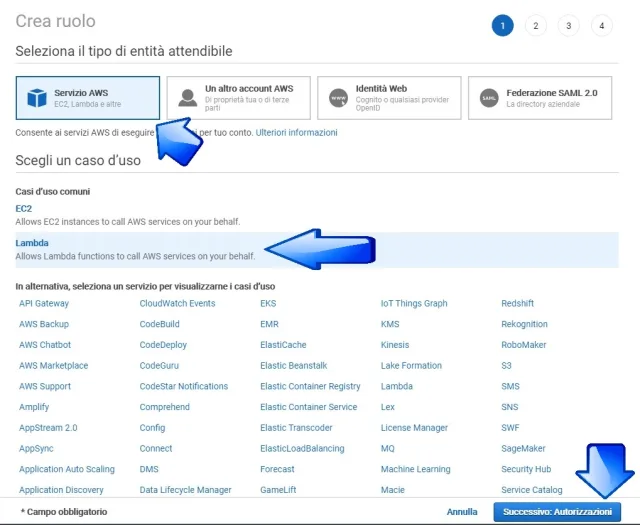Select the Security Hub service

[x=526, y=469]
